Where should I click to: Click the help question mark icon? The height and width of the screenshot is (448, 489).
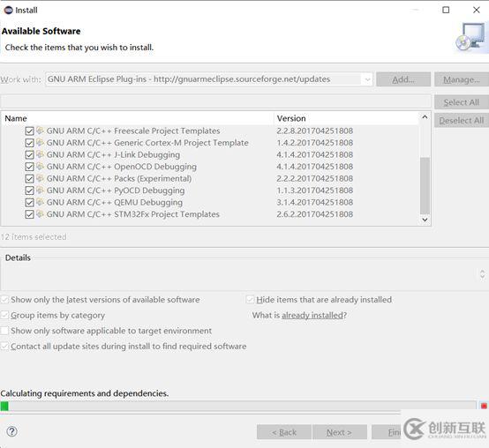pyautogui.click(x=11, y=431)
